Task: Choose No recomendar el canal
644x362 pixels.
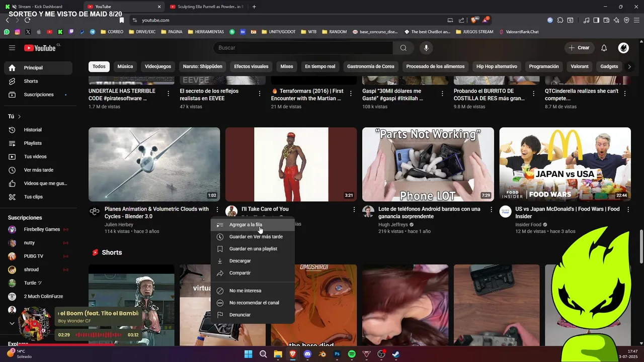Action: point(253,303)
